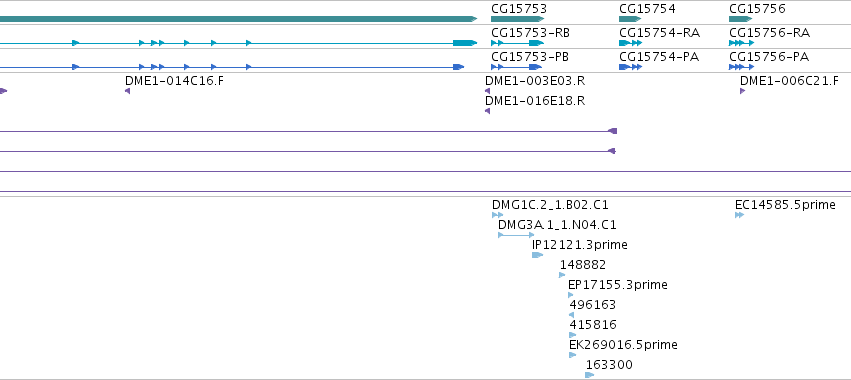Click the light-blue arrow below IP12121.3prime

click(x=537, y=255)
